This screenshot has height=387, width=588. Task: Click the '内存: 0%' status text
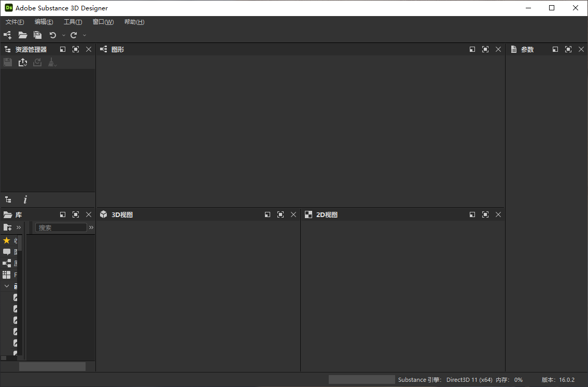pyautogui.click(x=509, y=380)
